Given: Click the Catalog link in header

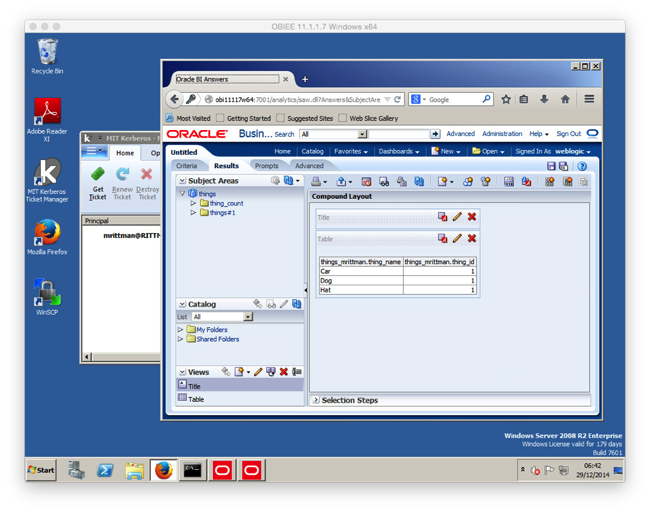Looking at the screenshot, I should pyautogui.click(x=313, y=151).
